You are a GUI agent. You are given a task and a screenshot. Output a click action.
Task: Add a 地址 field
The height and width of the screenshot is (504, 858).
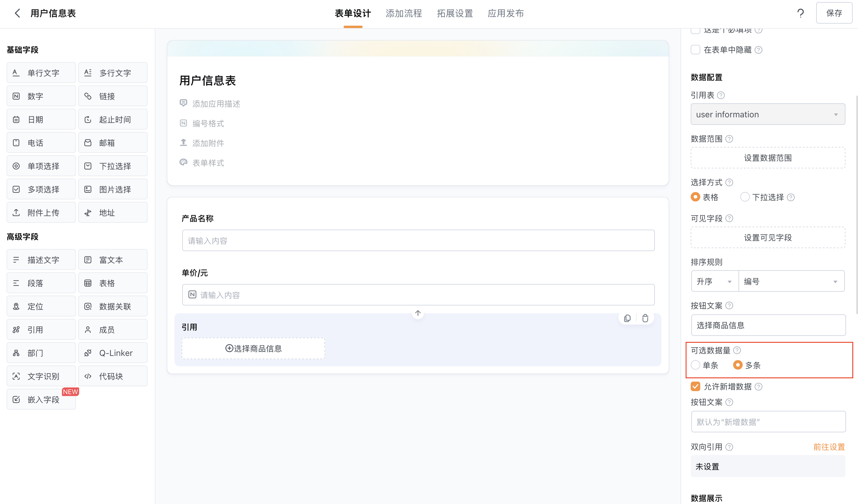coord(113,213)
